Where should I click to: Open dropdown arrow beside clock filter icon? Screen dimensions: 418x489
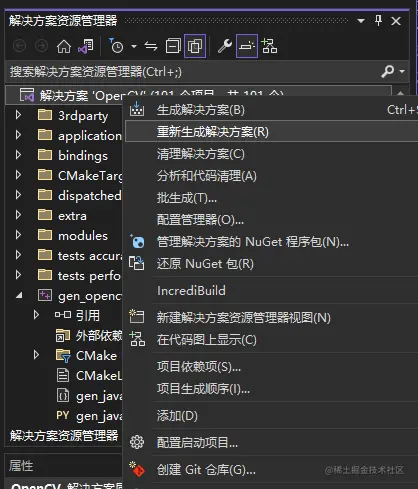tap(134, 46)
